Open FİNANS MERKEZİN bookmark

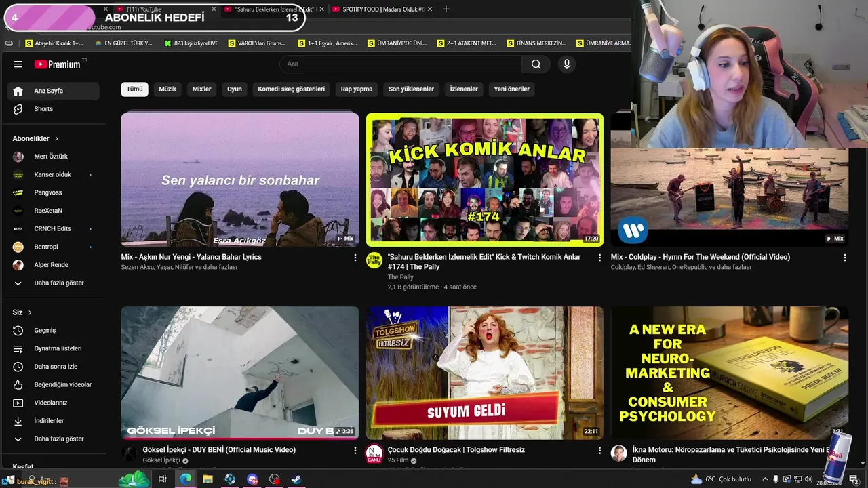pyautogui.click(x=536, y=43)
